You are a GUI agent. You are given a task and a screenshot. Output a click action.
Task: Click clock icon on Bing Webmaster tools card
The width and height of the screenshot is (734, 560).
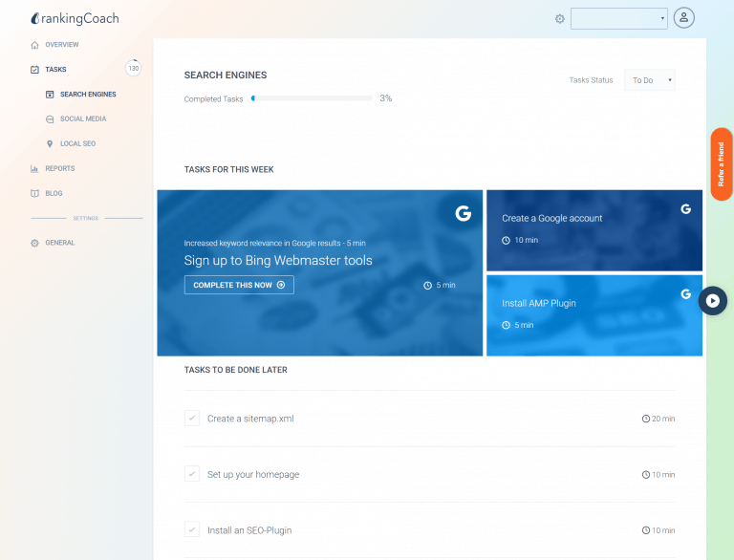tap(427, 285)
